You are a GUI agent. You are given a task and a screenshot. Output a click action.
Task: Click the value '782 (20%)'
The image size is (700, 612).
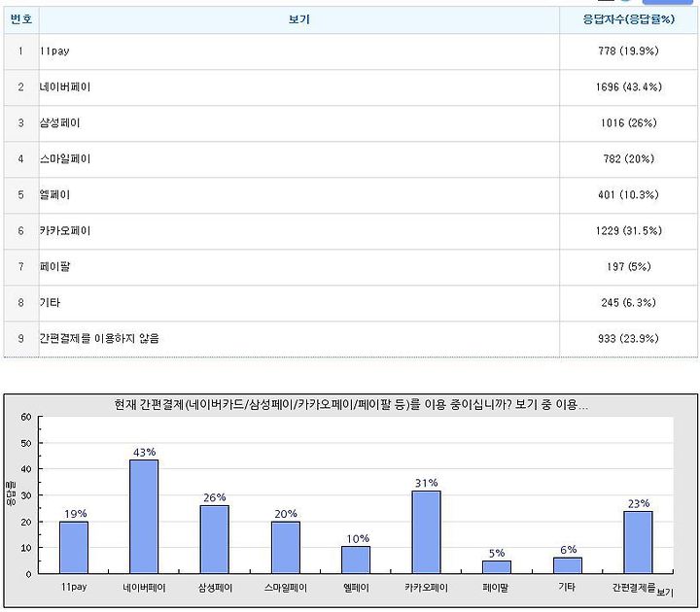click(628, 158)
